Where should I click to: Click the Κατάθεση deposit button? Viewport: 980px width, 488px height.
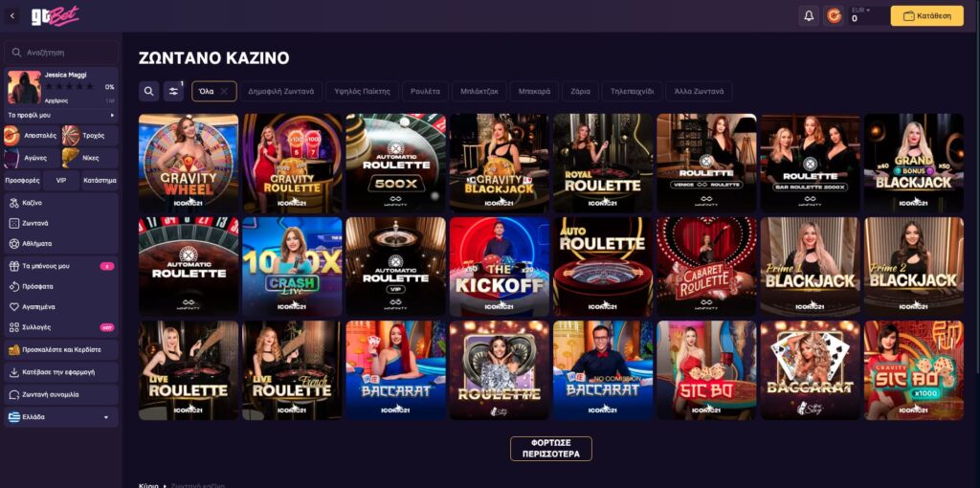pos(926,15)
